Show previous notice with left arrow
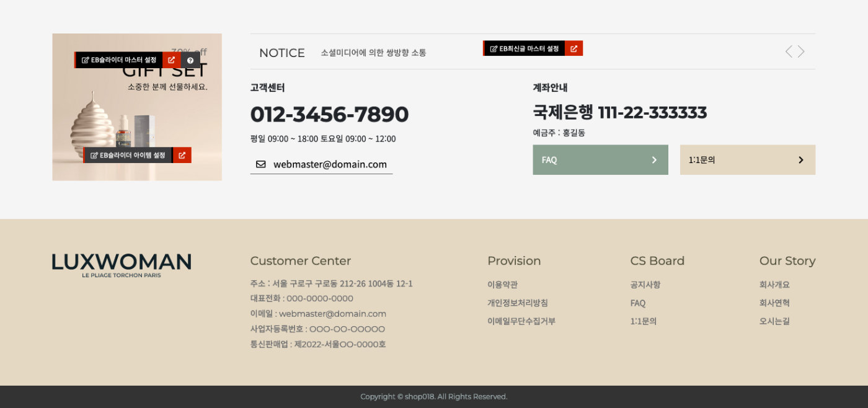The width and height of the screenshot is (868, 408). point(788,51)
